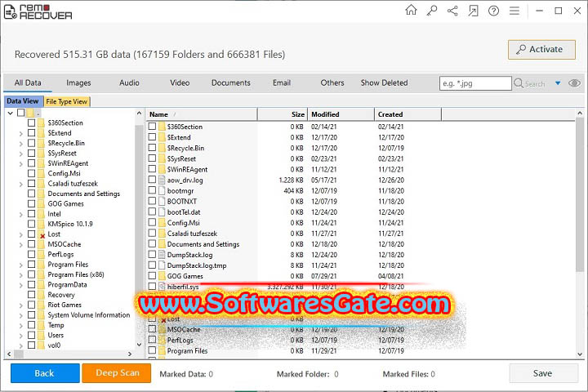Expand the Temp tree node

coord(21,326)
